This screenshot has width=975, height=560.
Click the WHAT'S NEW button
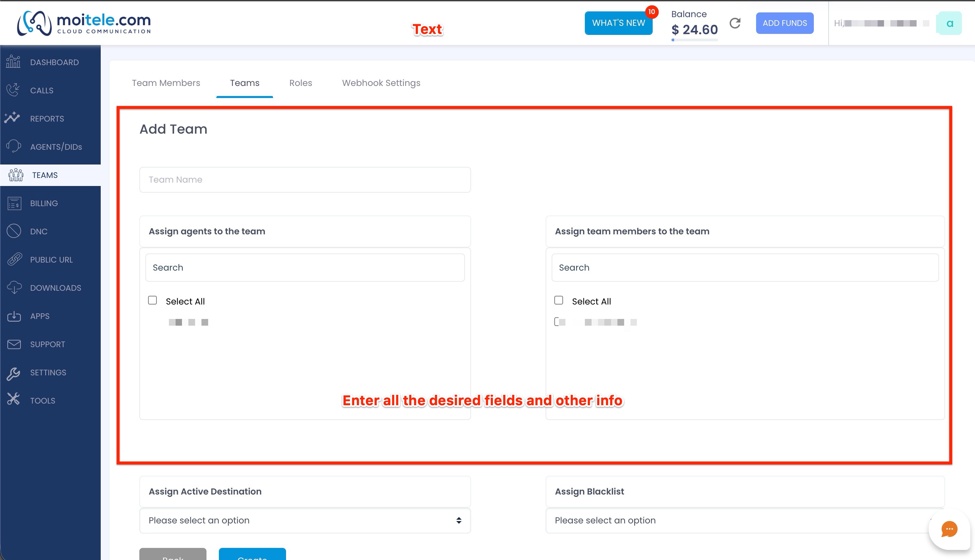tap(618, 23)
